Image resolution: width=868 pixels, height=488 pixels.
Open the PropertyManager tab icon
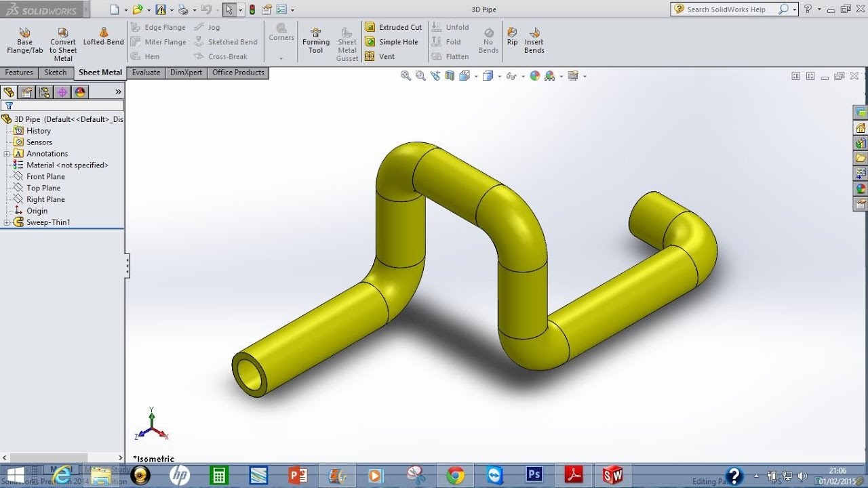click(26, 92)
